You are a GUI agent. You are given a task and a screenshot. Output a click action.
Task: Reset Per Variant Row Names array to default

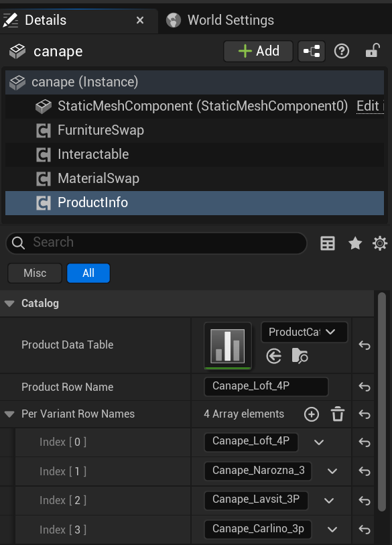point(365,414)
